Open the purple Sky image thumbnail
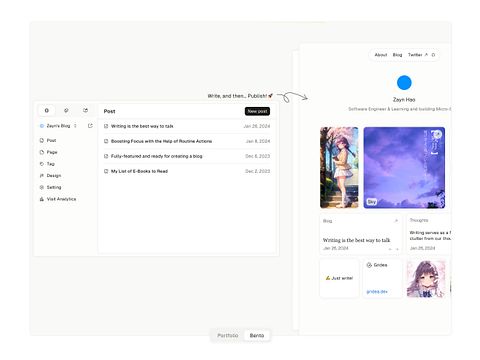This screenshot has height=360, width=480. pos(404,168)
